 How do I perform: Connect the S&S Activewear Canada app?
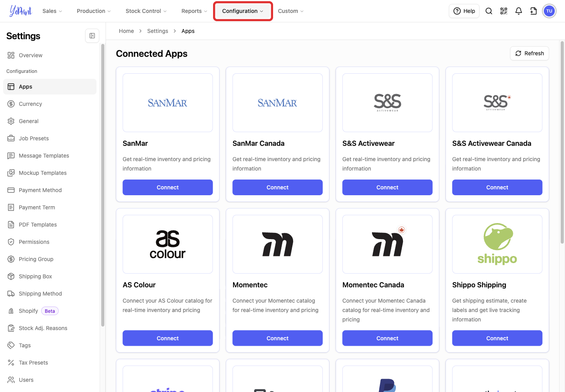[x=498, y=187]
